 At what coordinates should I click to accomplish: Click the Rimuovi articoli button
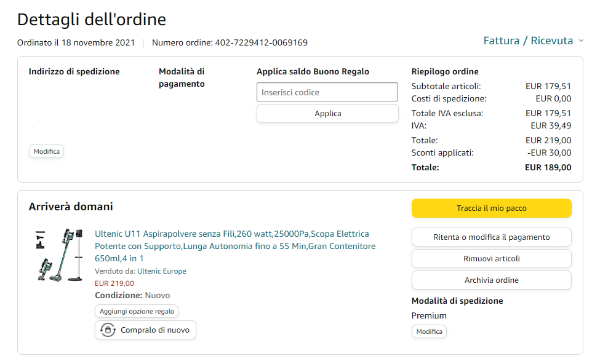(491, 259)
